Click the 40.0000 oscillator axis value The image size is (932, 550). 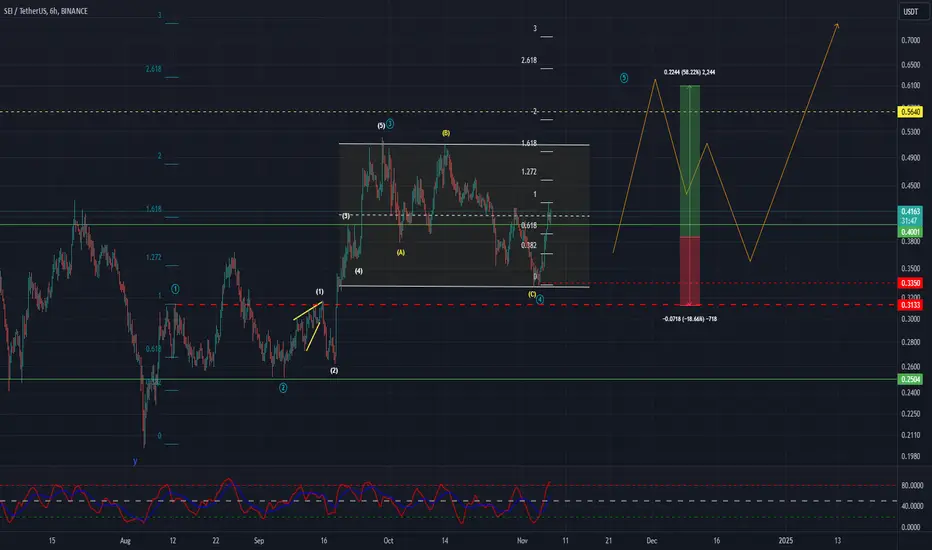(912, 507)
